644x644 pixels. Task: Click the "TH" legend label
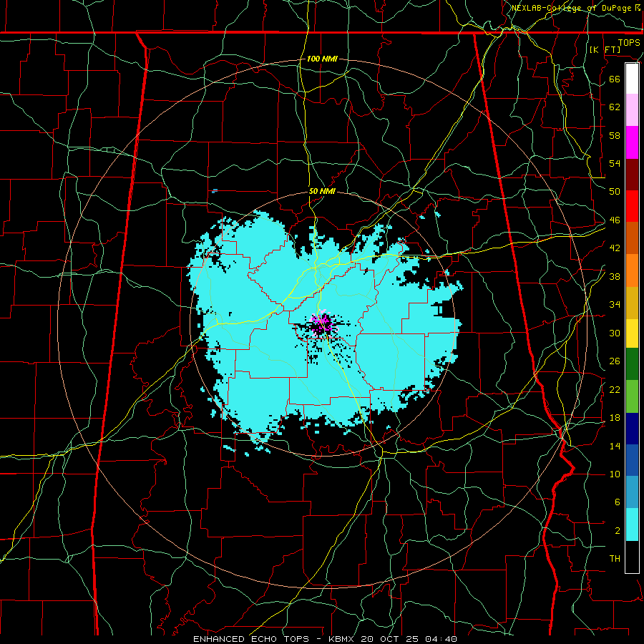coord(615,559)
